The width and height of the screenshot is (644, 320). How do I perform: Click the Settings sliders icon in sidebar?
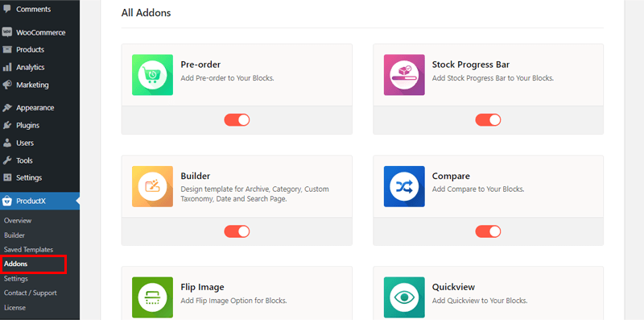7,177
